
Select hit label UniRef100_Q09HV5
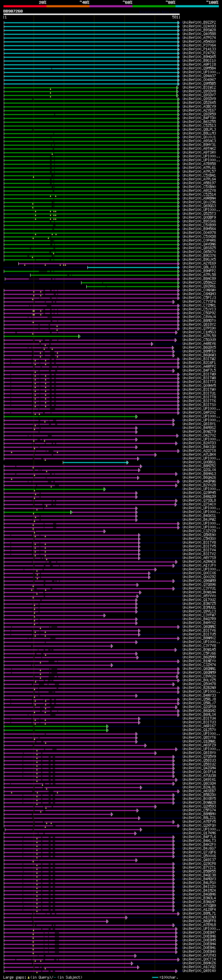(199, 386)
